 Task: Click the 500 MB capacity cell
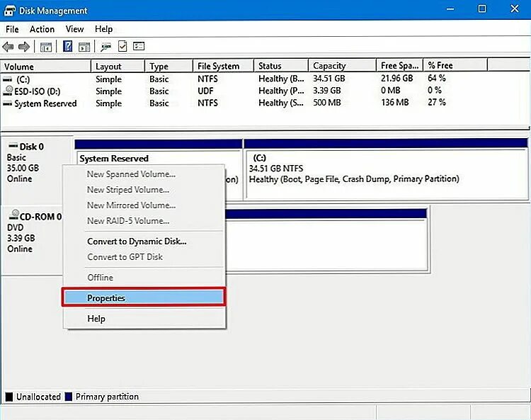[327, 103]
